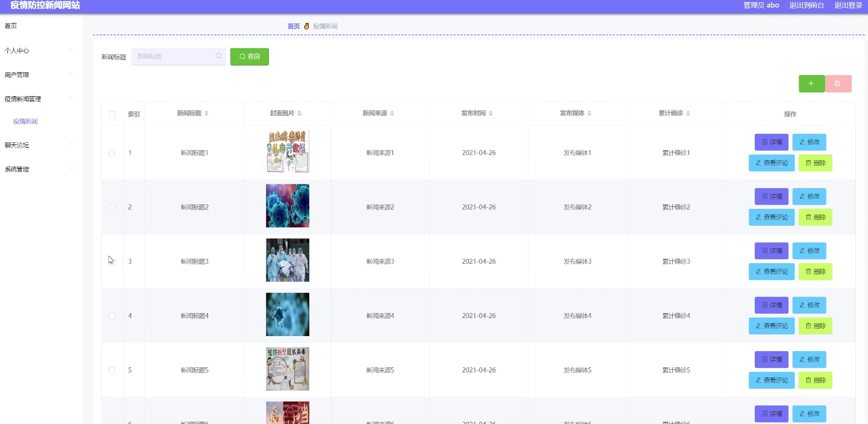868x424 pixels.
Task: Expand the 个人中心 sidebar menu
Action: (x=41, y=50)
